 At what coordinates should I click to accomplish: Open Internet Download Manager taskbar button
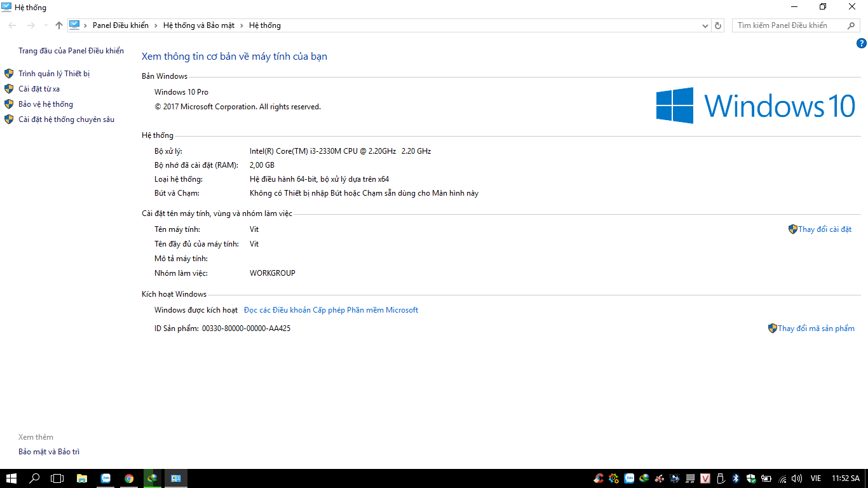click(x=153, y=478)
